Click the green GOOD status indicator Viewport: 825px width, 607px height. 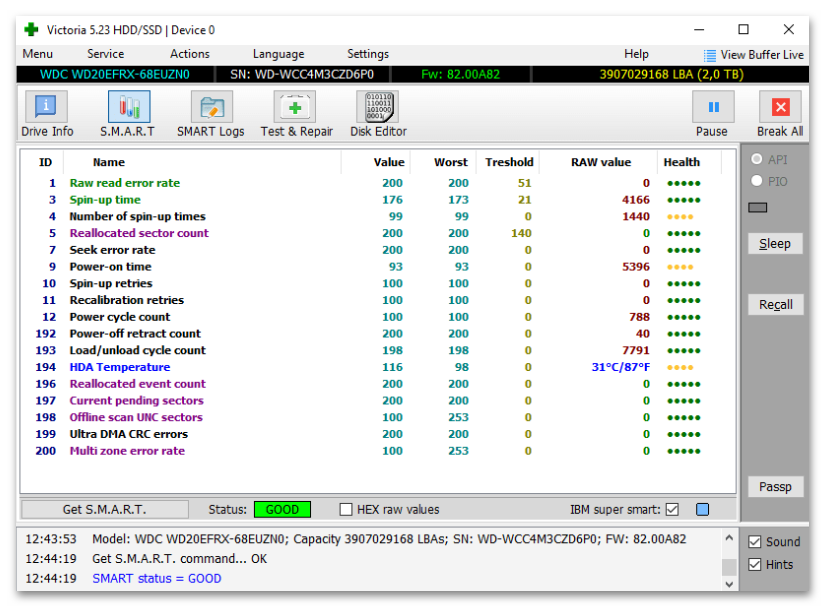pos(282,510)
